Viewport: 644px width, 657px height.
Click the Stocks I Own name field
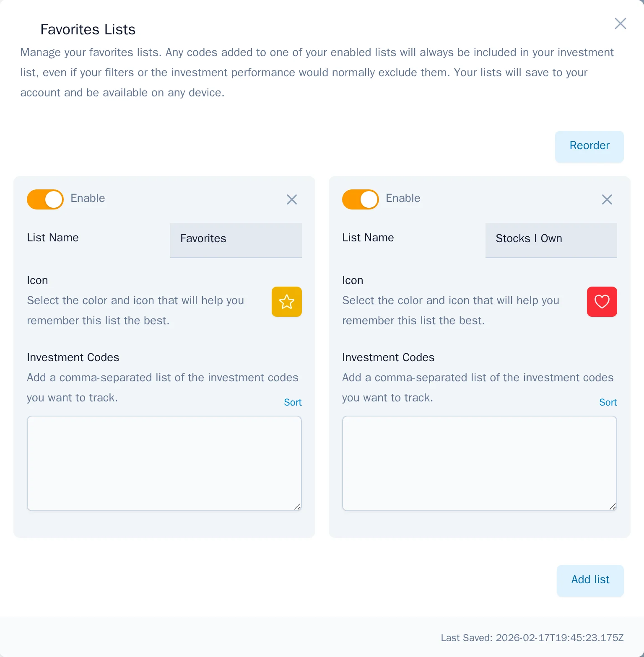pyautogui.click(x=551, y=240)
